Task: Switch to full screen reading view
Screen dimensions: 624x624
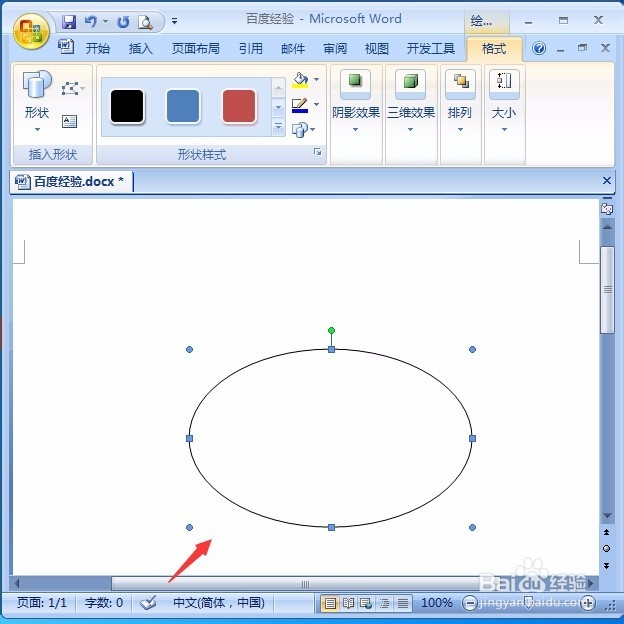Action: click(348, 603)
